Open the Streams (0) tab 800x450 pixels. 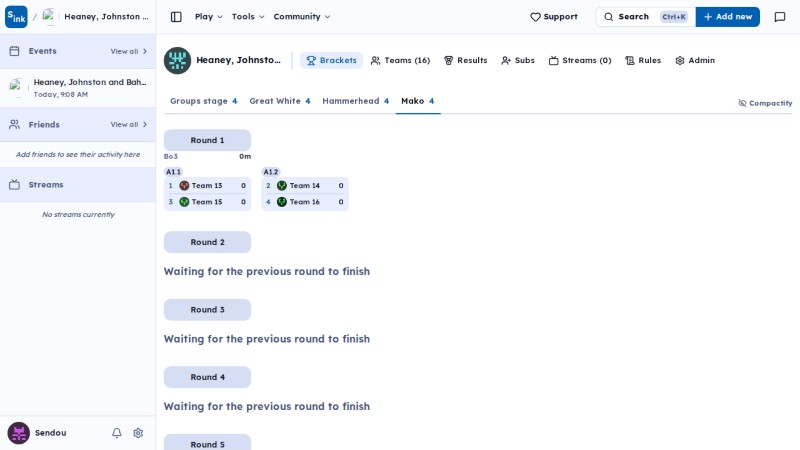[580, 60]
